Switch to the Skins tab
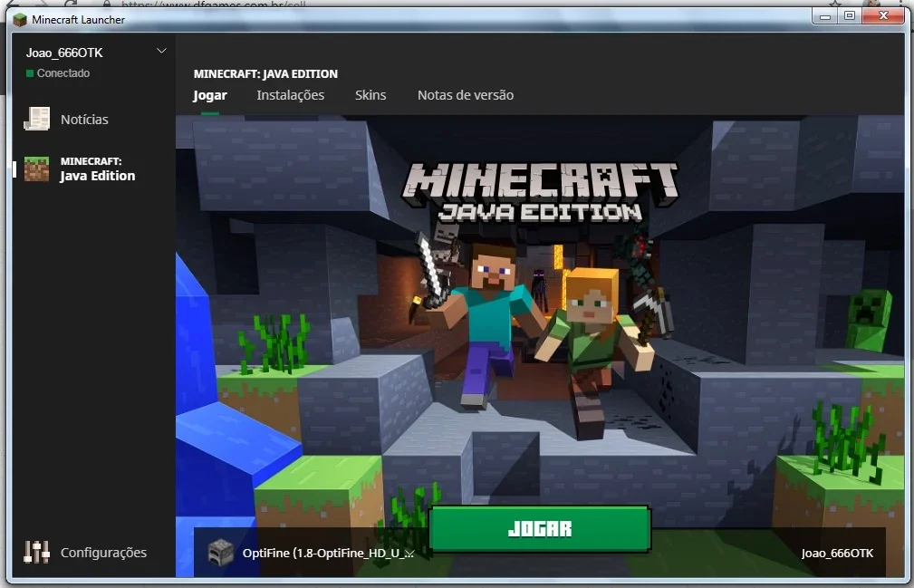The image size is (914, 588). coord(370,95)
